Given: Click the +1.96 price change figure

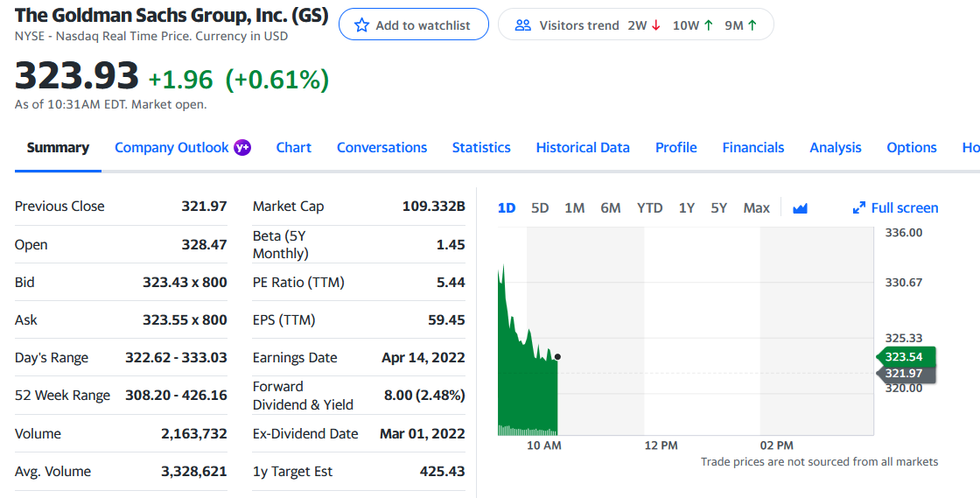Looking at the screenshot, I should [x=180, y=80].
